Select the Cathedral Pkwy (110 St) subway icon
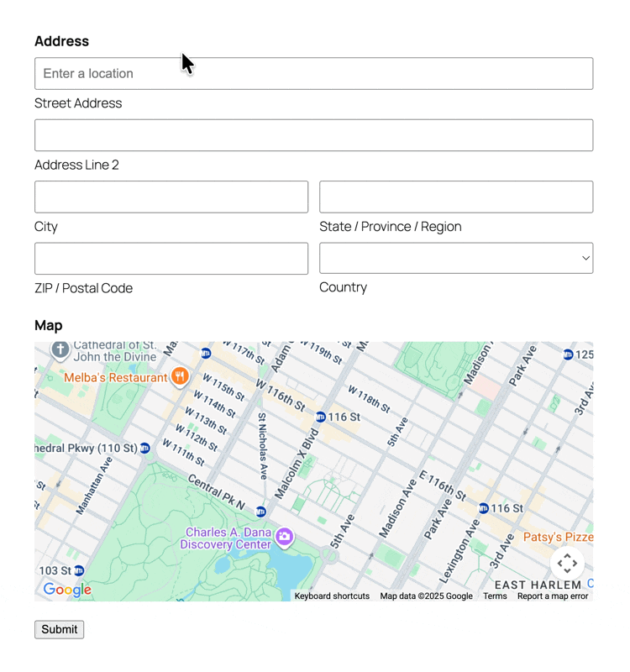Screen dimensions: 630x672 pos(145,448)
